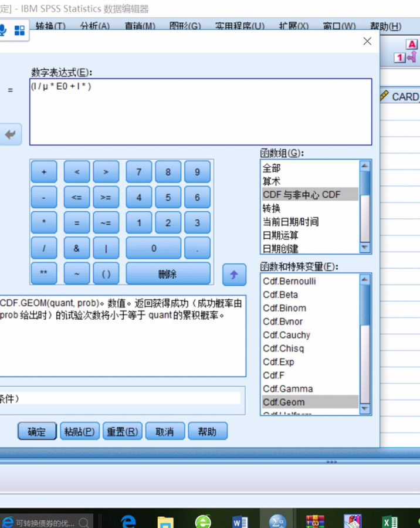420x528 pixels.
Task: Open Microsoft Word from the taskbar
Action: point(240,521)
